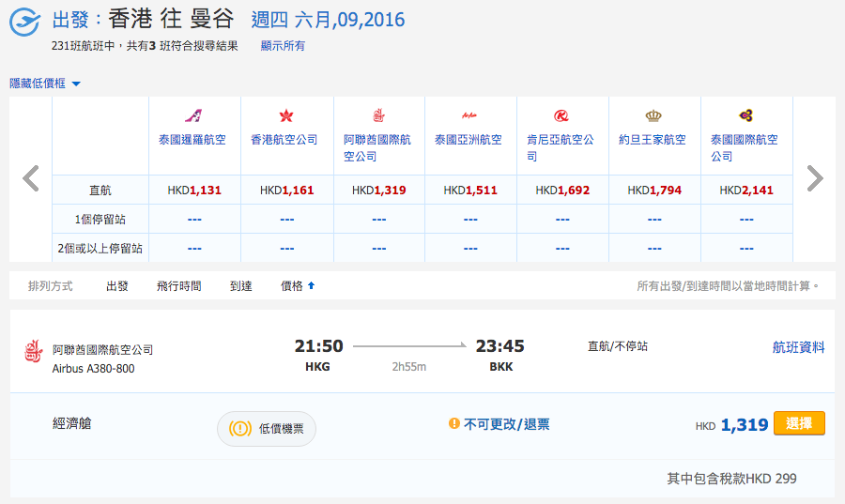Click the 直航 row label

pyautogui.click(x=100, y=191)
